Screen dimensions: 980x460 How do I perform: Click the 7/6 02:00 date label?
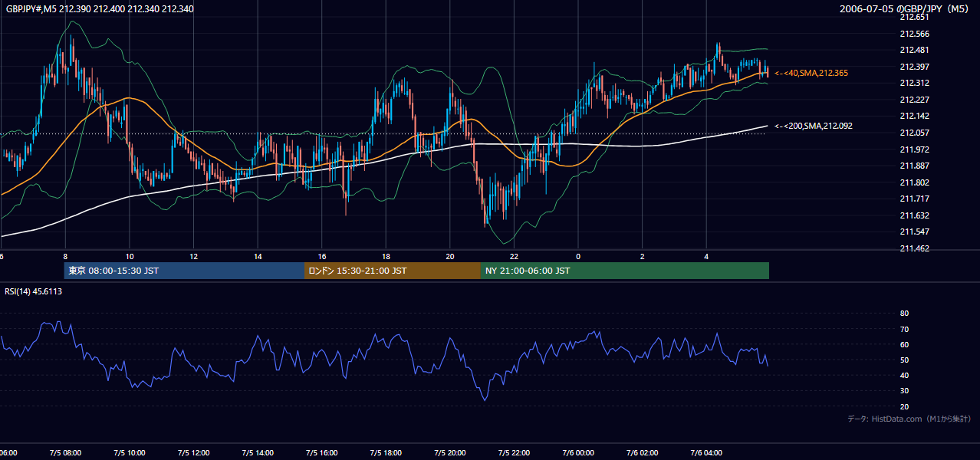[643, 453]
